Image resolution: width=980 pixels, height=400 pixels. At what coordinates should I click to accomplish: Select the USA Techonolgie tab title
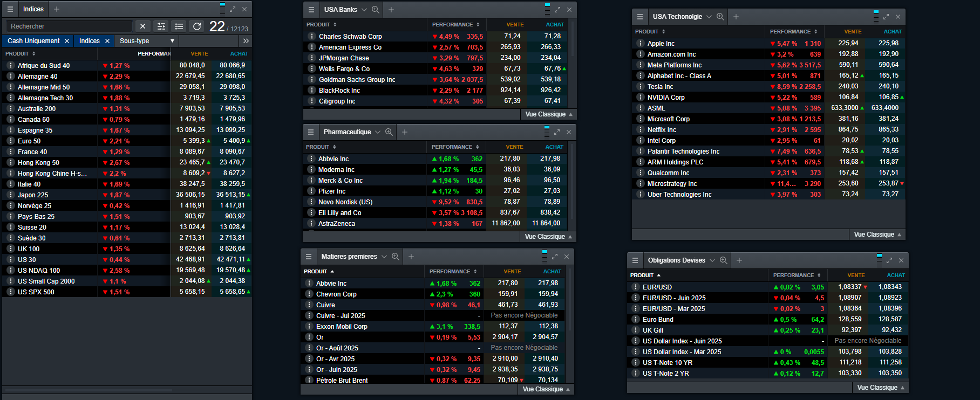[677, 16]
